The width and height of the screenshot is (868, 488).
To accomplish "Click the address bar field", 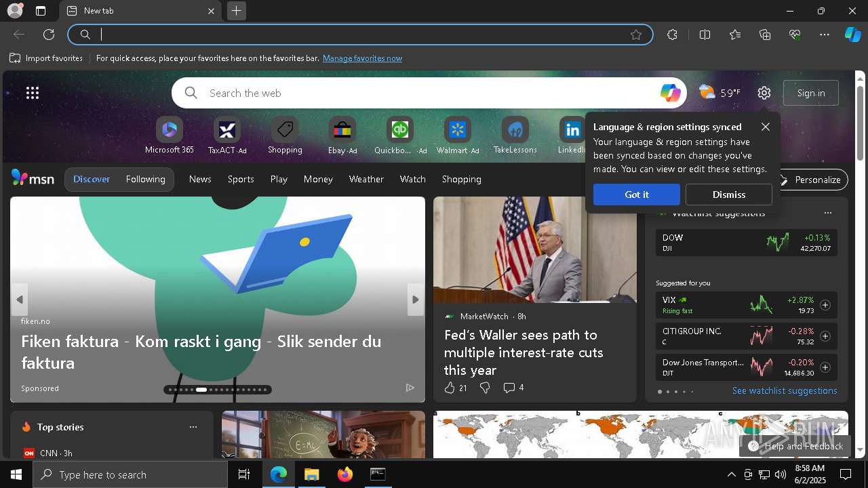I will 360,35.
